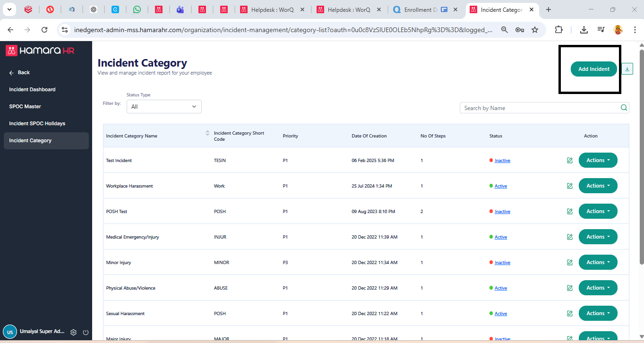Open Incident Dashboard in sidebar

(x=32, y=89)
